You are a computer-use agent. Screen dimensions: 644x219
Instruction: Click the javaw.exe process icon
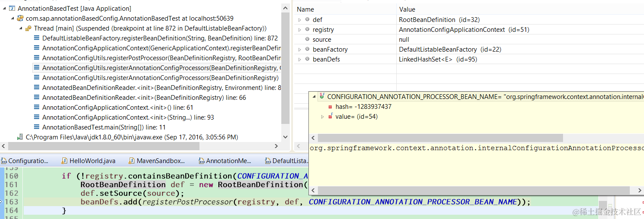coord(20,137)
